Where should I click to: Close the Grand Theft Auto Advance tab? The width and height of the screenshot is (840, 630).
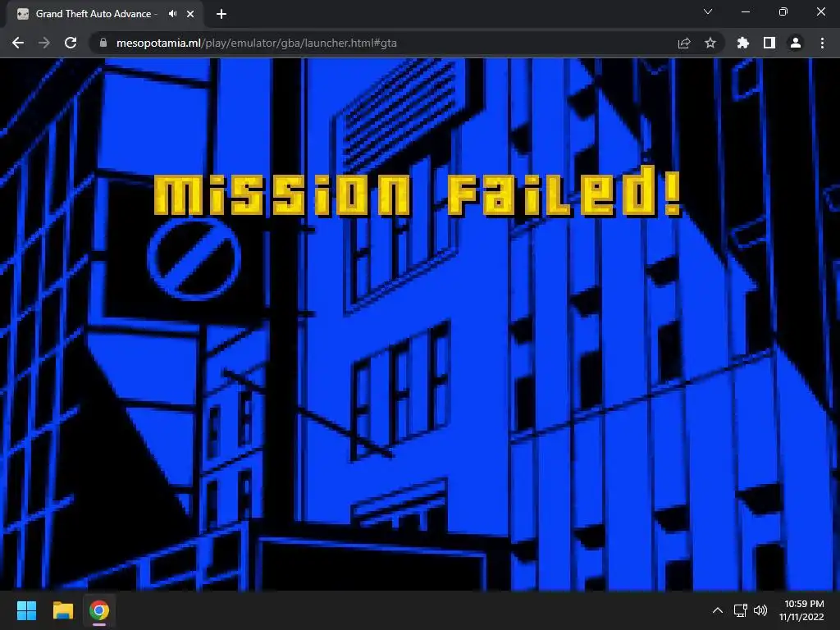tap(190, 14)
